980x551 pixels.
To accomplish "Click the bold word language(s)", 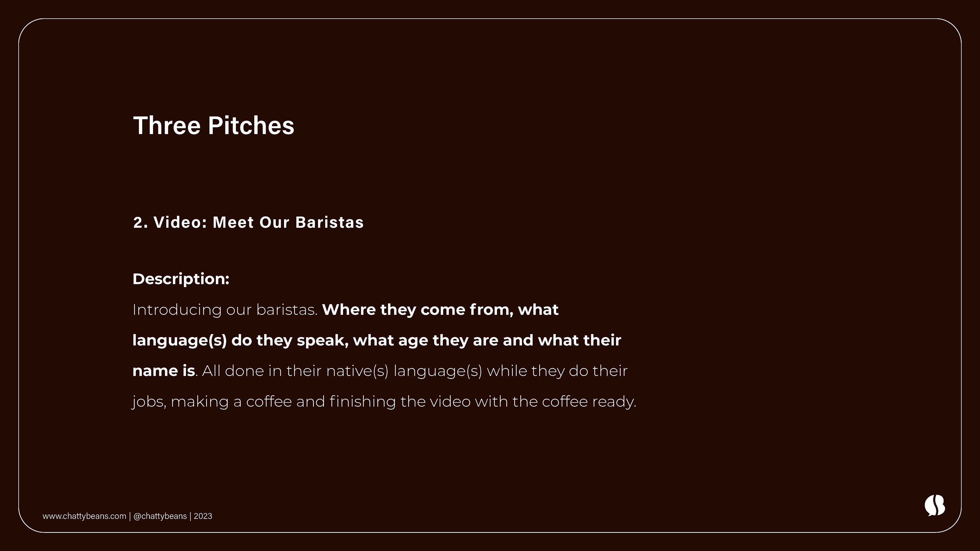I will [x=179, y=340].
